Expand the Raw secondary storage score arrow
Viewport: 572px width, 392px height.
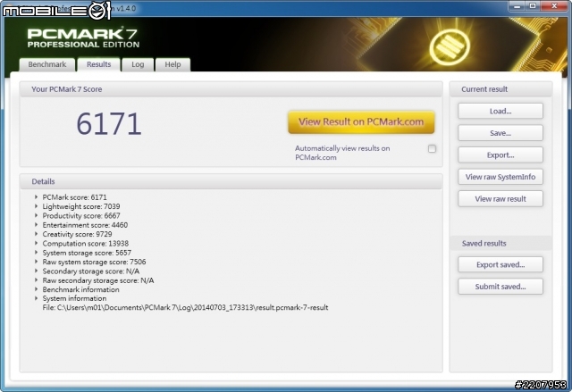[x=36, y=280]
